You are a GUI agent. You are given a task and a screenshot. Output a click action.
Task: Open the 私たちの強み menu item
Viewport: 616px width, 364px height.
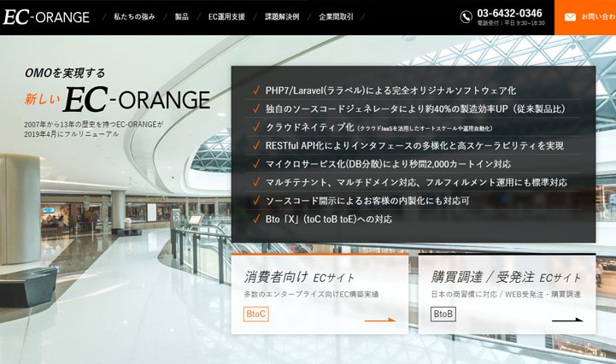134,16
